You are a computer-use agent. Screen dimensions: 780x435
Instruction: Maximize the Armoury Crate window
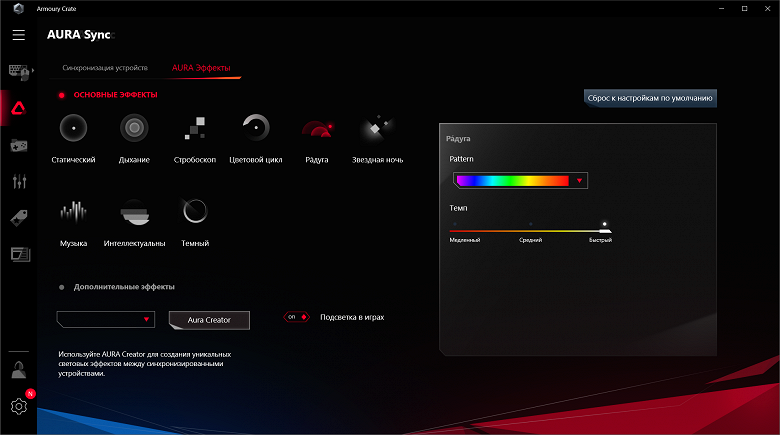[745, 8]
